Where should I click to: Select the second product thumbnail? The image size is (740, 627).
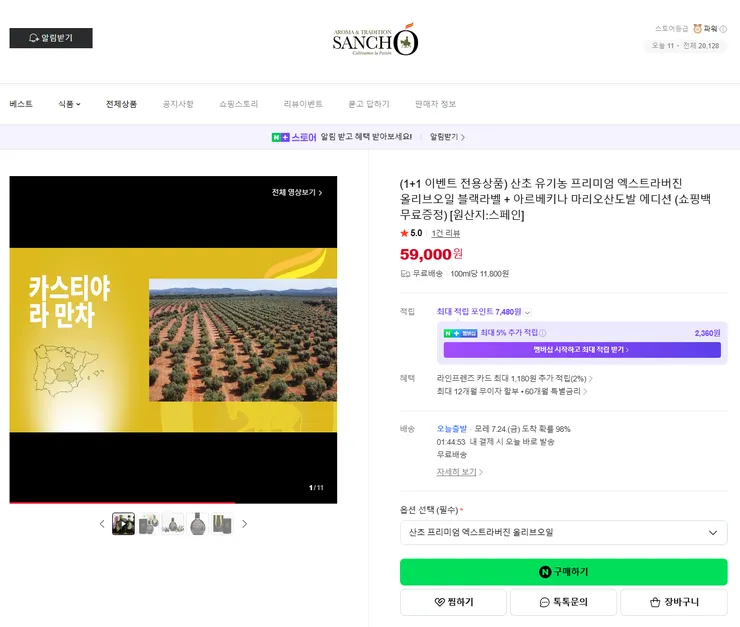tap(148, 524)
